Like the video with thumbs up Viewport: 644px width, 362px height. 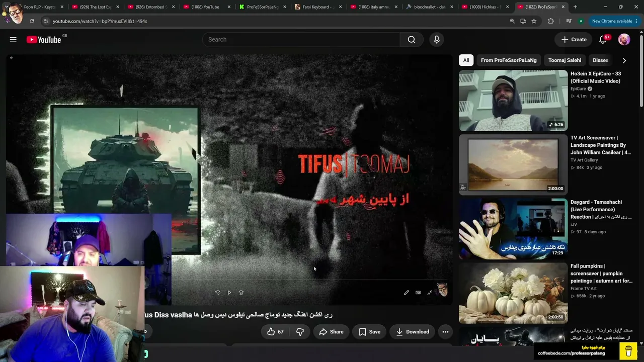coord(275,332)
